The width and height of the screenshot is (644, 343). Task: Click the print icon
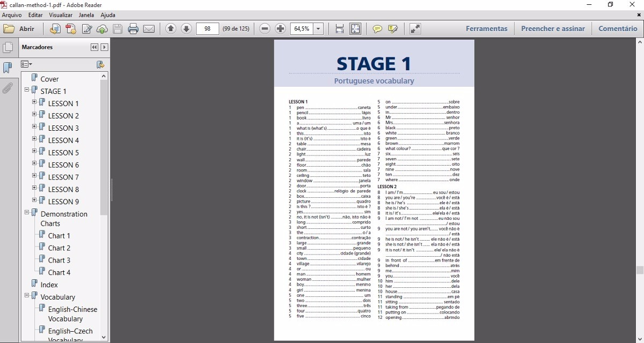point(133,29)
